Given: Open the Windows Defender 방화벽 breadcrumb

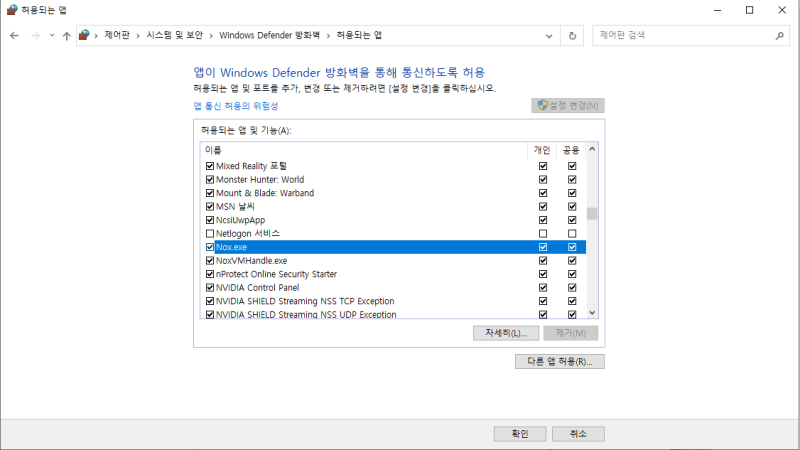Looking at the screenshot, I should pos(269,35).
